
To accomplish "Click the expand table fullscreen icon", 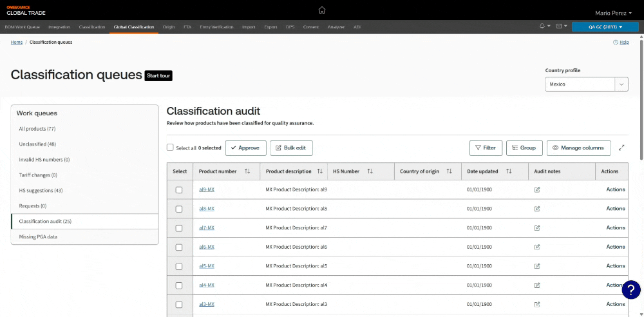I will click(x=621, y=148).
